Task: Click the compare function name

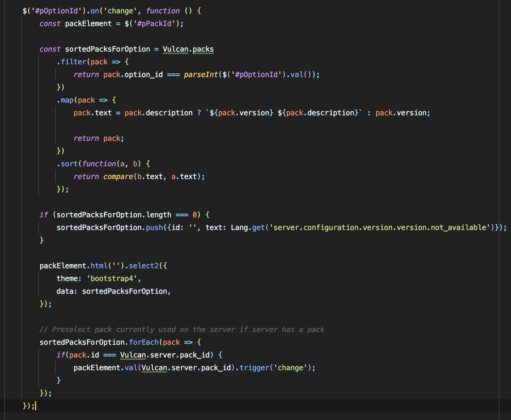Action: tap(118, 177)
